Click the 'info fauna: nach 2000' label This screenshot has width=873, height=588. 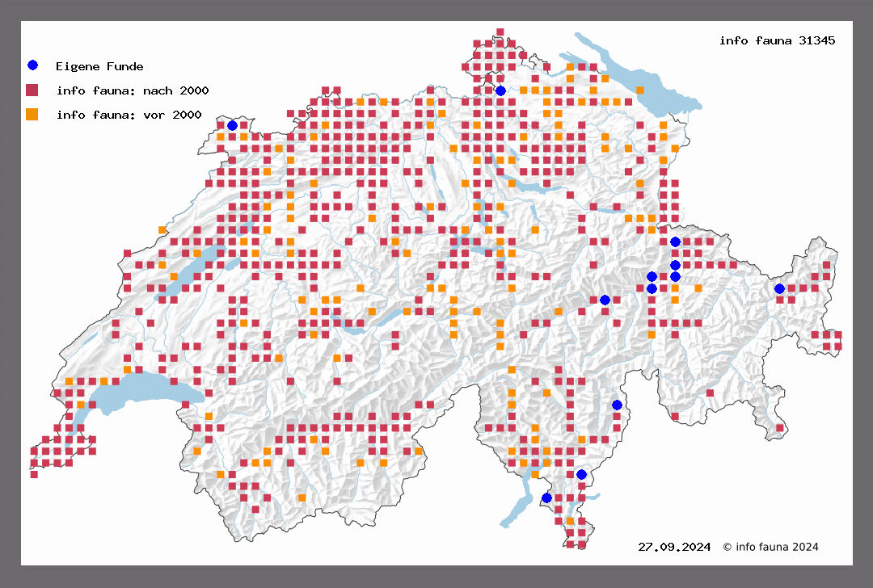pyautogui.click(x=127, y=90)
